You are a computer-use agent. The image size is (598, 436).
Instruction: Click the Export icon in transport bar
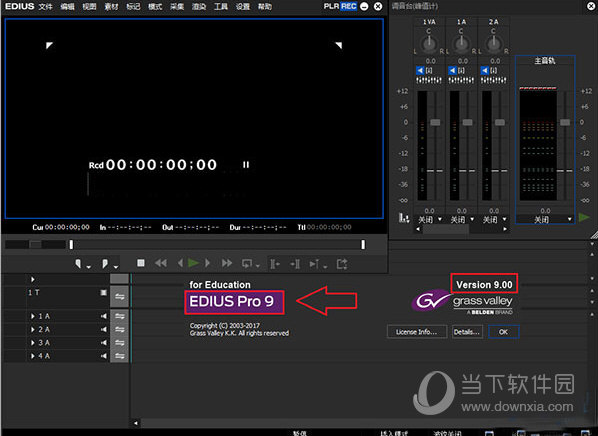342,264
